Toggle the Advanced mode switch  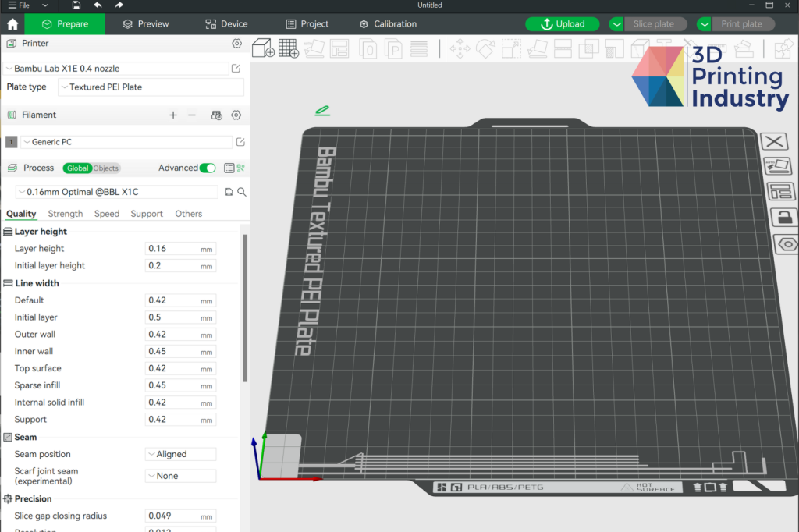pyautogui.click(x=208, y=168)
